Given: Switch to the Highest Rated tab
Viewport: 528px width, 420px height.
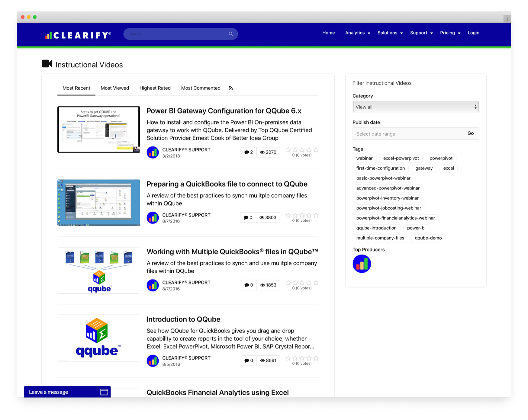Looking at the screenshot, I should point(155,88).
